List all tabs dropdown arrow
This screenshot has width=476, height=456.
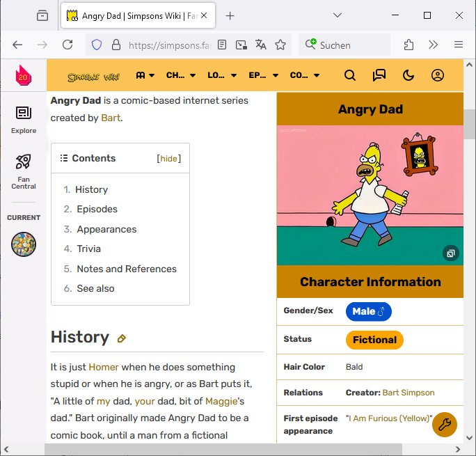point(338,15)
